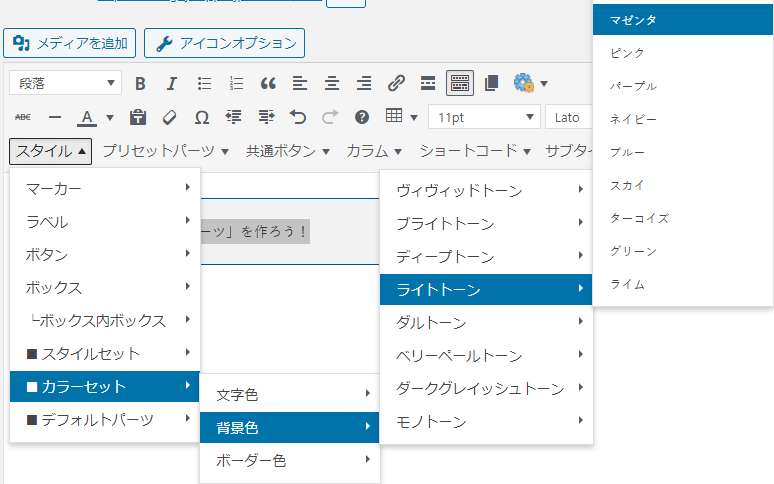Screen dimensions: 774x484
Task: Apply Italic formatting
Action: [171, 83]
